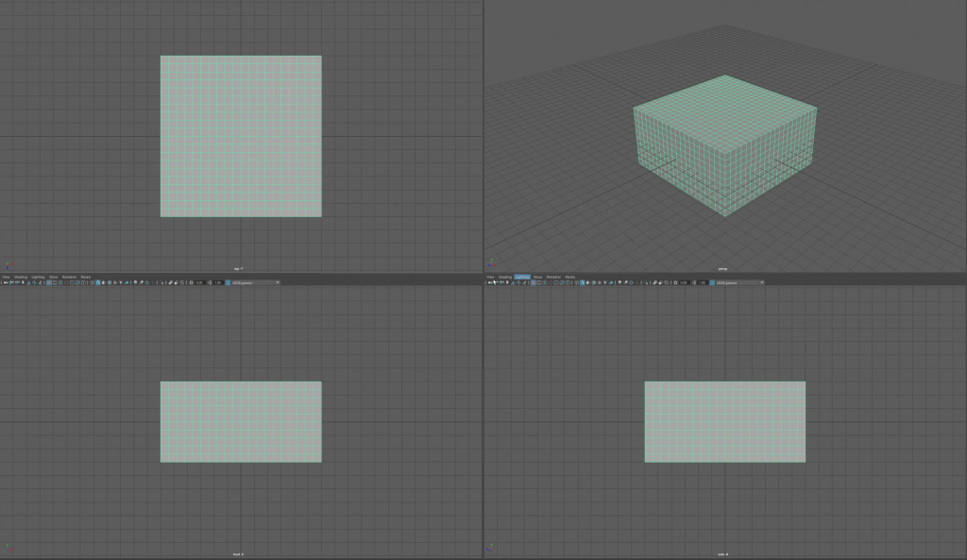Click Select Camera icon in front panel toolbar
This screenshot has width=967, height=560.
[x=6, y=282]
